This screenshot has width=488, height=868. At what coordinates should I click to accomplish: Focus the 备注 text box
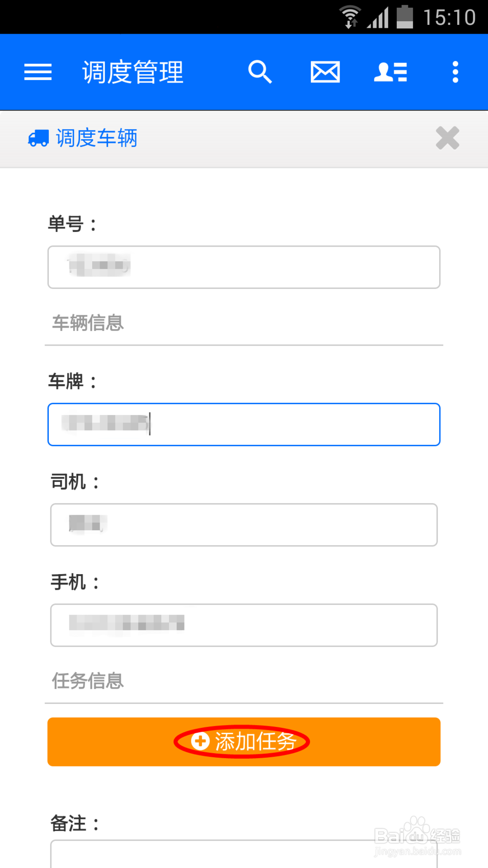point(244,854)
